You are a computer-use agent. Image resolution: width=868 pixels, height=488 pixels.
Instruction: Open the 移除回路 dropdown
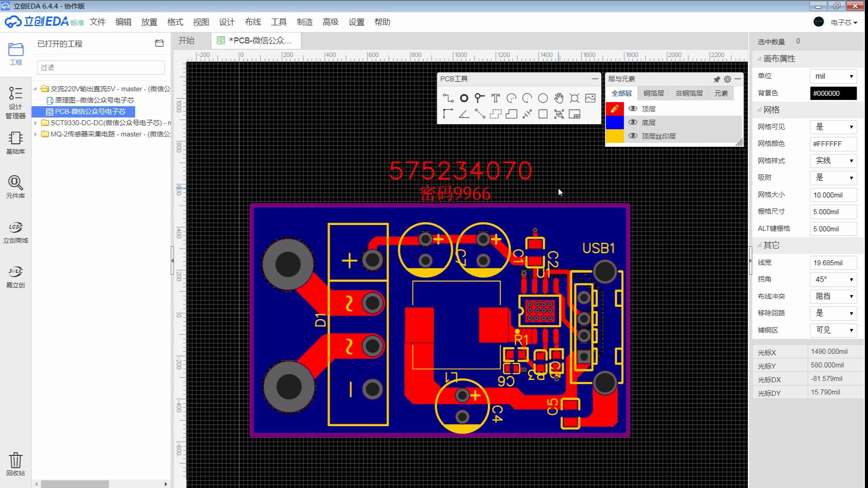833,313
